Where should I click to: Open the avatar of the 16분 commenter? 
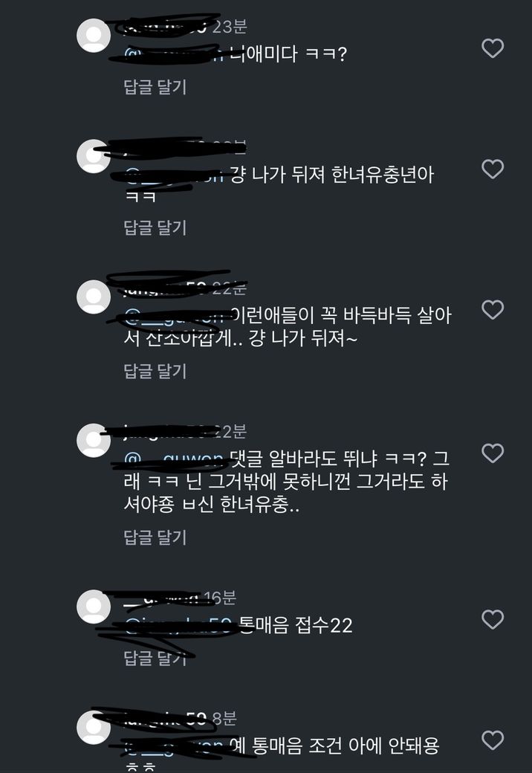[x=94, y=607]
